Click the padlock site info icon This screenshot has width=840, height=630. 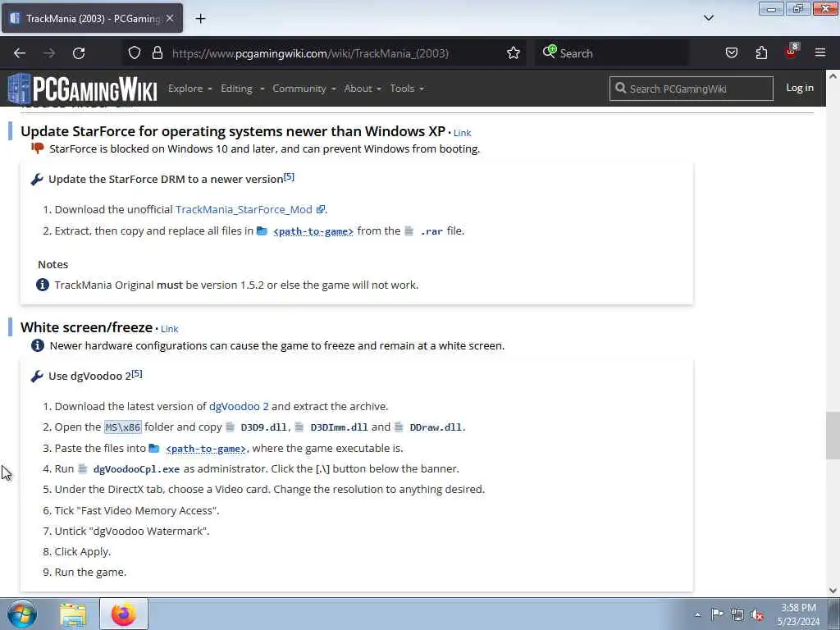coord(157,52)
